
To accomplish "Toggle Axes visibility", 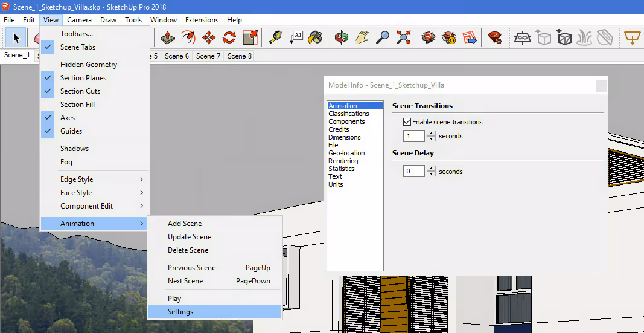I will (95, 118).
